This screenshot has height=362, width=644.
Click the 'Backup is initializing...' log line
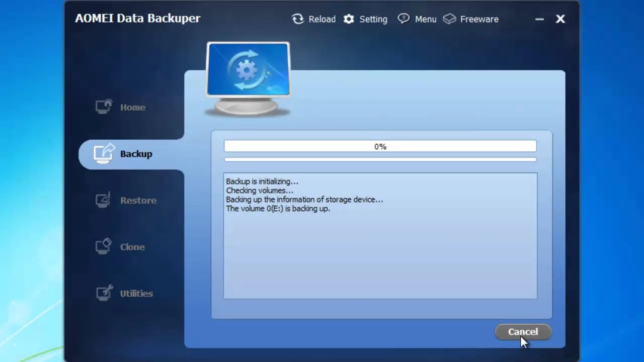point(262,182)
